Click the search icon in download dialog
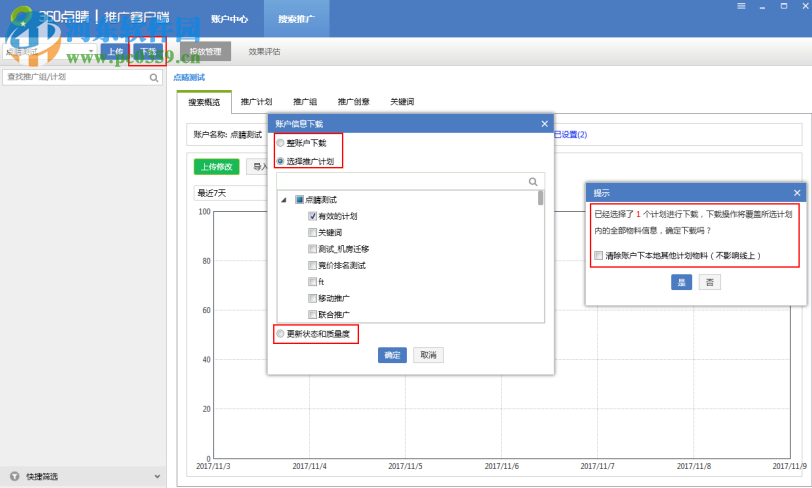Image resolution: width=812 pixels, height=488 pixels. [533, 182]
